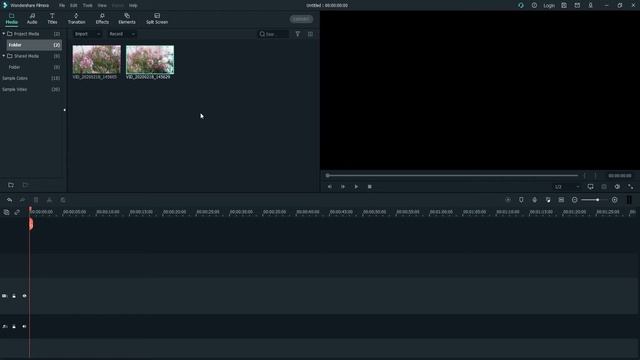Open the Media tab
The height and width of the screenshot is (360, 640).
click(11, 19)
